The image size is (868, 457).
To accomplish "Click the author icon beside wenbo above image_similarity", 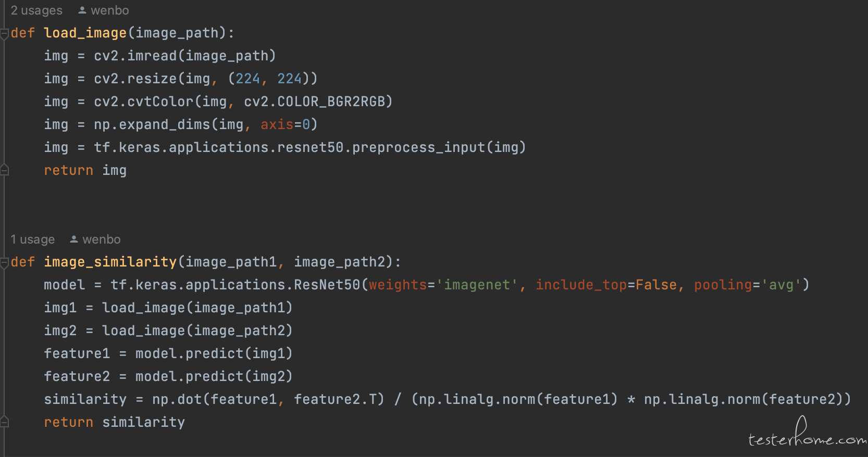I will (74, 239).
